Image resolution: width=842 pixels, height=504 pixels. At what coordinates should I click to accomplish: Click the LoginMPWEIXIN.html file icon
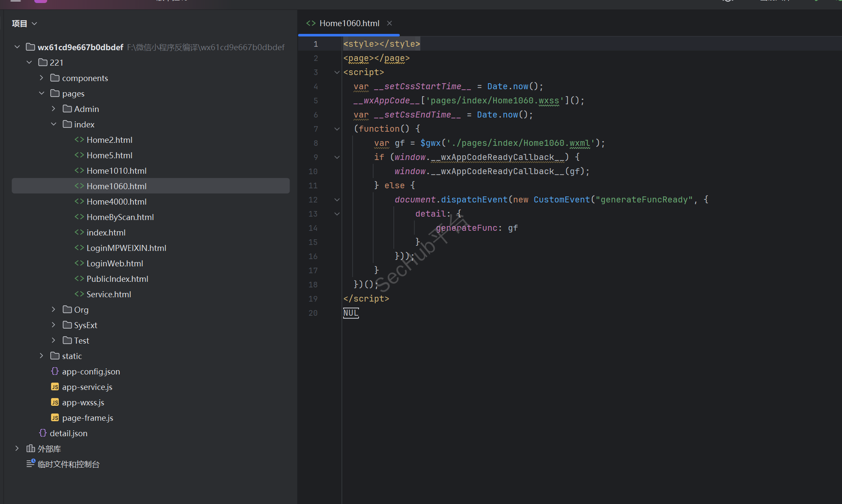click(79, 247)
